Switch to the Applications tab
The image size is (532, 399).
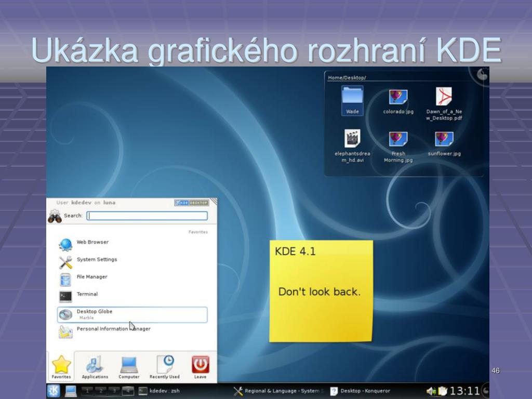click(x=95, y=367)
